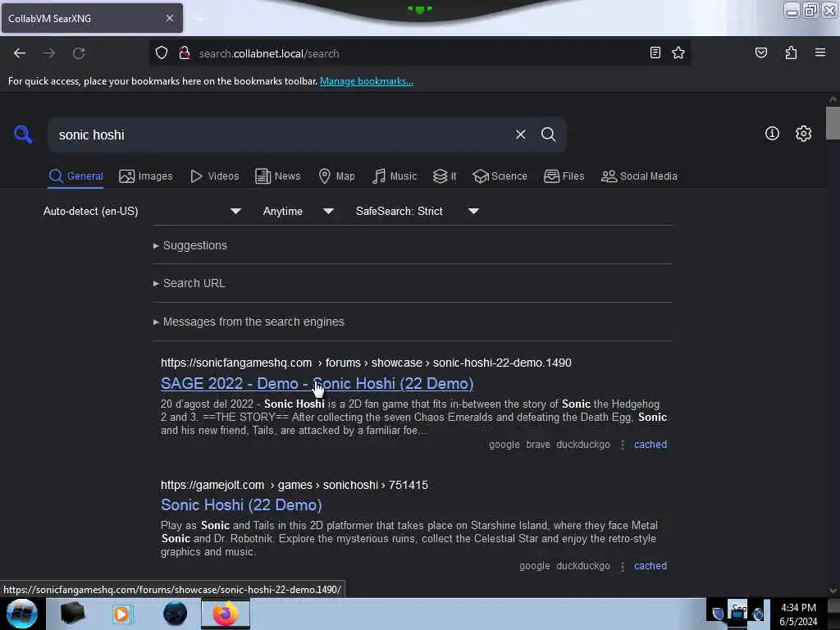Reload the current page
This screenshot has height=630, width=840.
click(79, 53)
